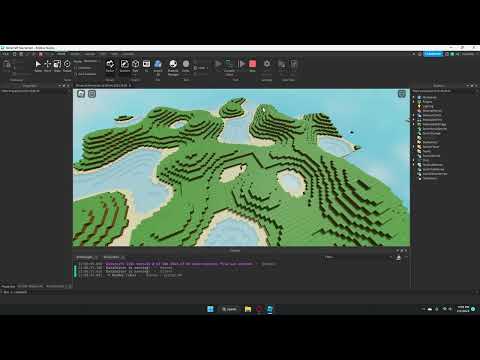480x360 pixels.
Task: Open the Group dropdown next to Color
Action: point(201,68)
